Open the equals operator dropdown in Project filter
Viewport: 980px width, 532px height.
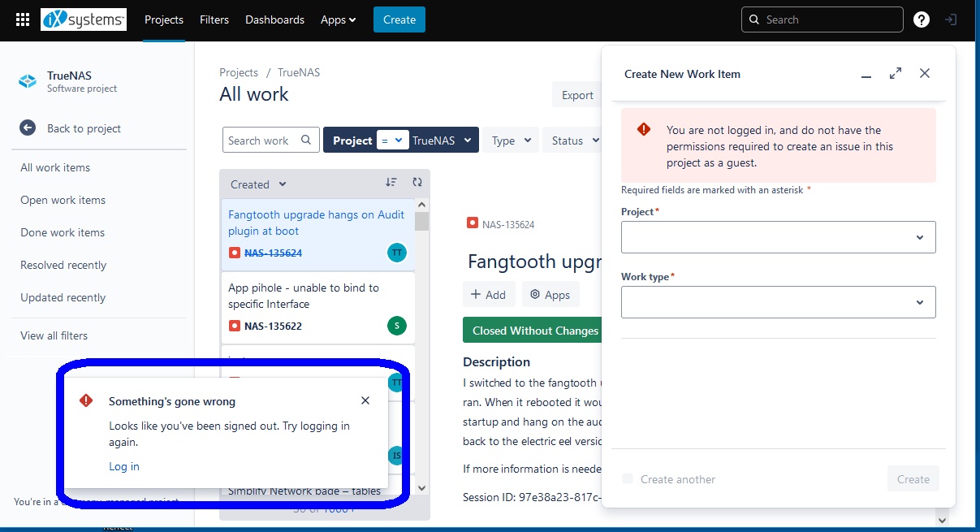[394, 141]
